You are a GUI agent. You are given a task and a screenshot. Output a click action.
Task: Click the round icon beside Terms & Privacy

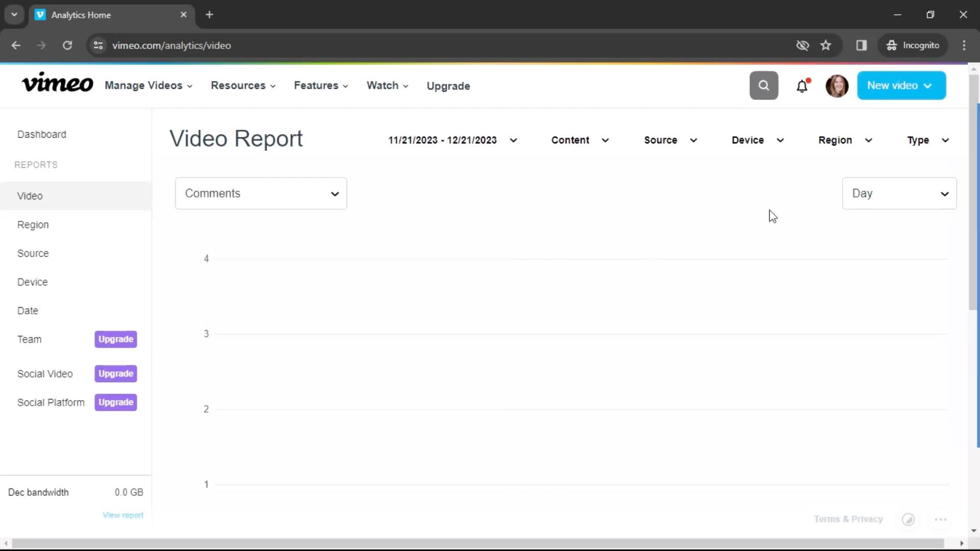point(908,519)
